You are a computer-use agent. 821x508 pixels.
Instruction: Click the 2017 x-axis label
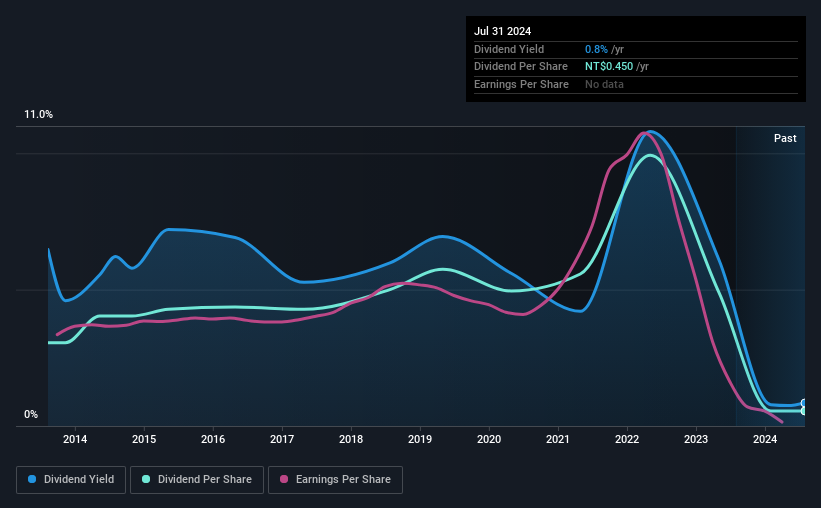click(282, 439)
